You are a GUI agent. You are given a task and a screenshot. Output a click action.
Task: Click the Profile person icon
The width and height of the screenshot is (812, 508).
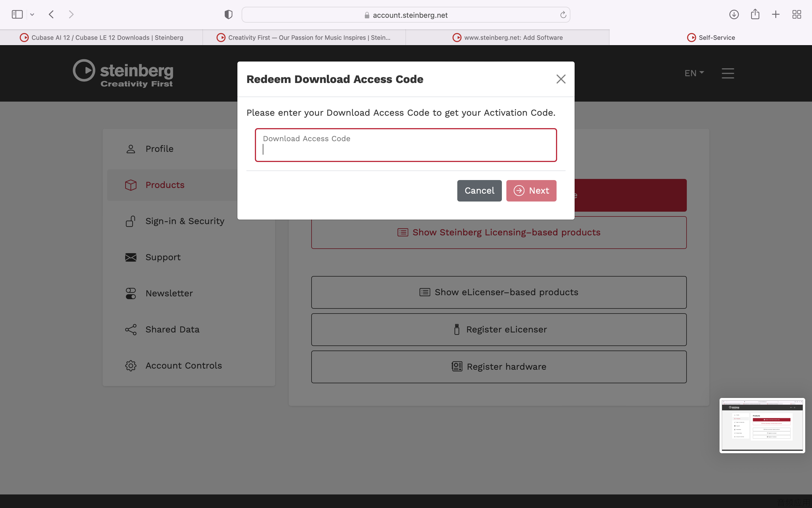click(x=131, y=149)
